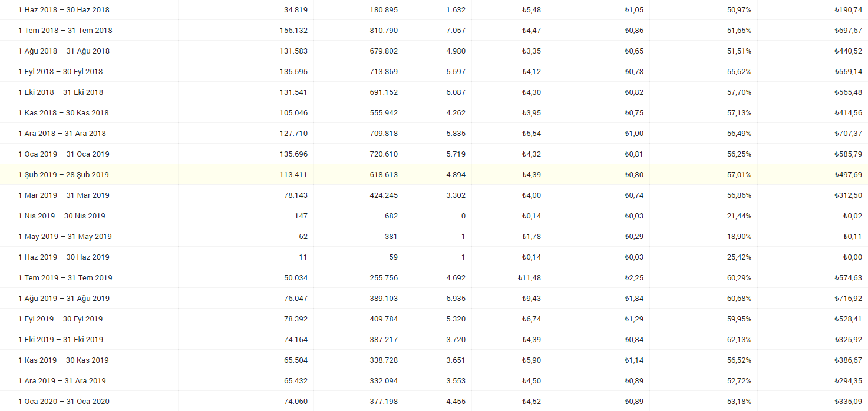Select the 1 Mar 2019 – 31 Mar 2019 row
The width and height of the screenshot is (868, 411).
[x=434, y=195]
